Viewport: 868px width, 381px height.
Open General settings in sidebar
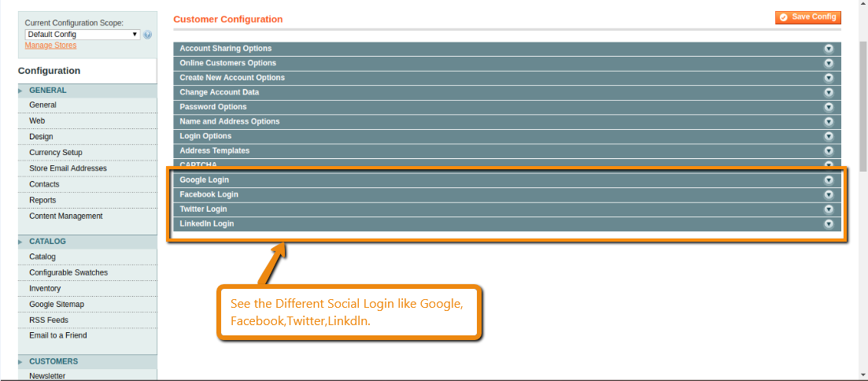tap(87, 105)
